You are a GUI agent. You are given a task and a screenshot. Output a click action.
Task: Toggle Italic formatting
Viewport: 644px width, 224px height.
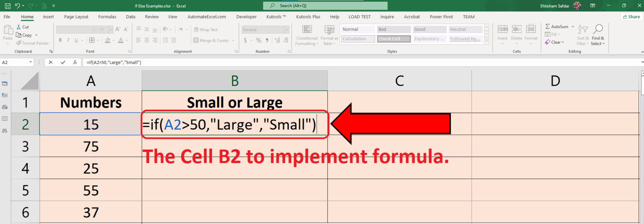[x=68, y=40]
